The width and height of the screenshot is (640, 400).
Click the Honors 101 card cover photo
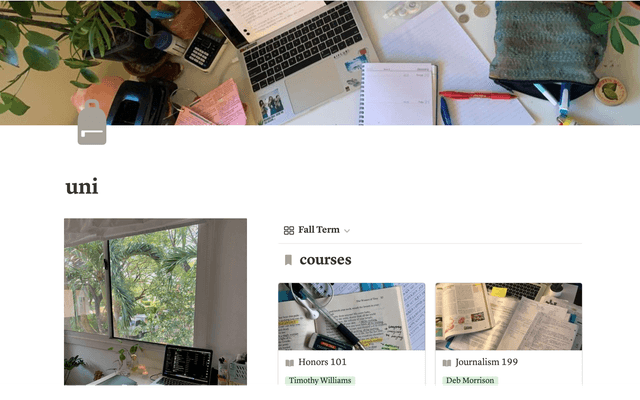point(351,316)
